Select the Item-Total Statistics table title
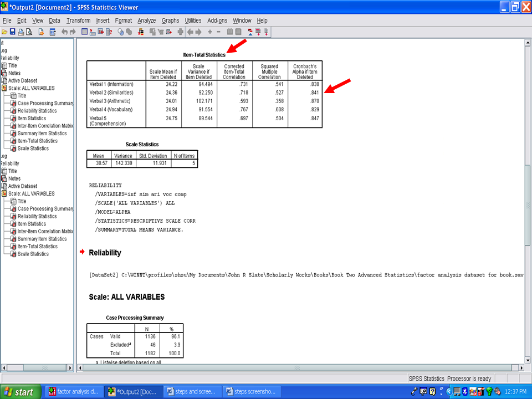The width and height of the screenshot is (532, 399). [x=204, y=55]
